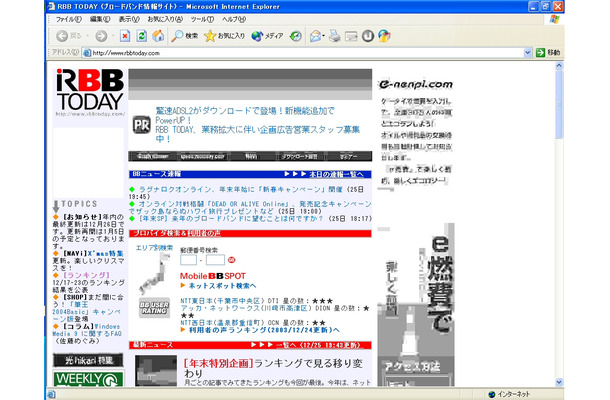This screenshot has height=400, width=610.
Task: Open the ツール(T) menu
Action: point(202,19)
